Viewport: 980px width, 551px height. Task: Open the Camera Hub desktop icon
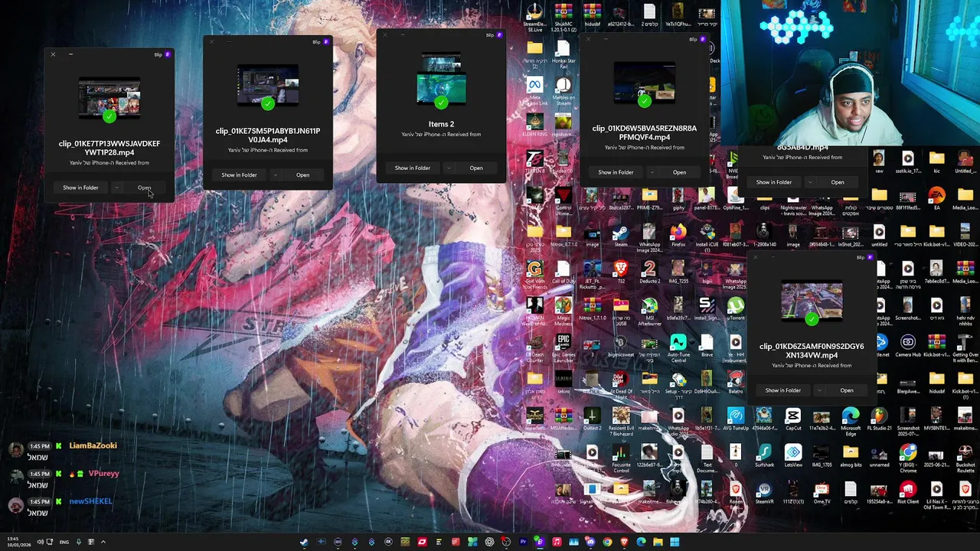[x=908, y=345]
